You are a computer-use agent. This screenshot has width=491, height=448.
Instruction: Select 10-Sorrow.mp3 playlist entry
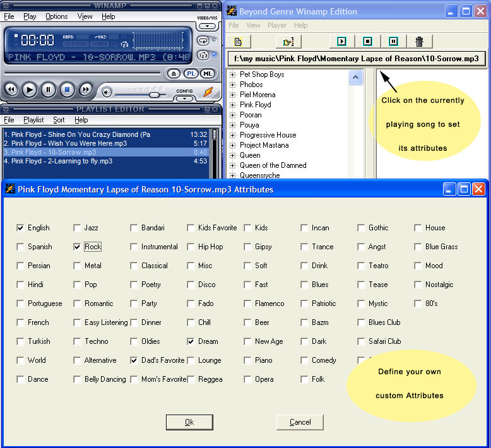point(105,152)
